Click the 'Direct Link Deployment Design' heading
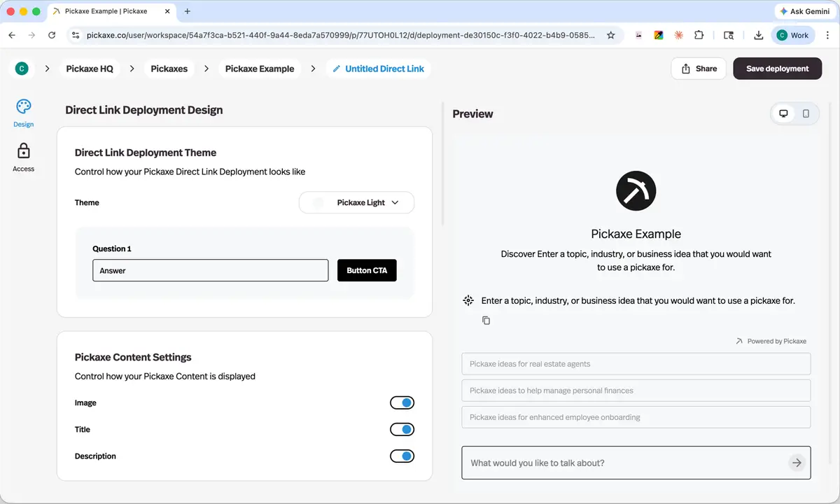Screen dimensions: 840x504 (144, 110)
